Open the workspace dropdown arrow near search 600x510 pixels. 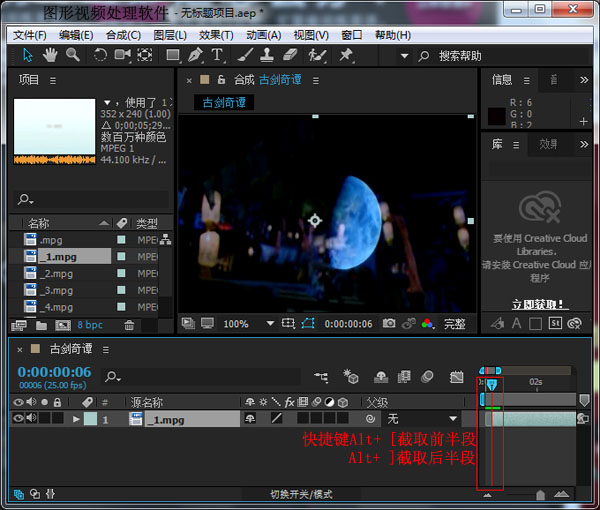click(x=404, y=56)
